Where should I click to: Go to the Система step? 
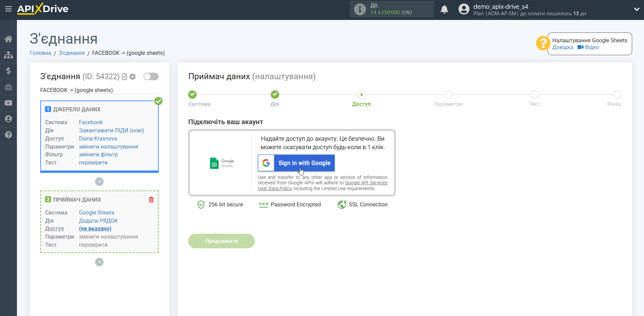pos(192,94)
